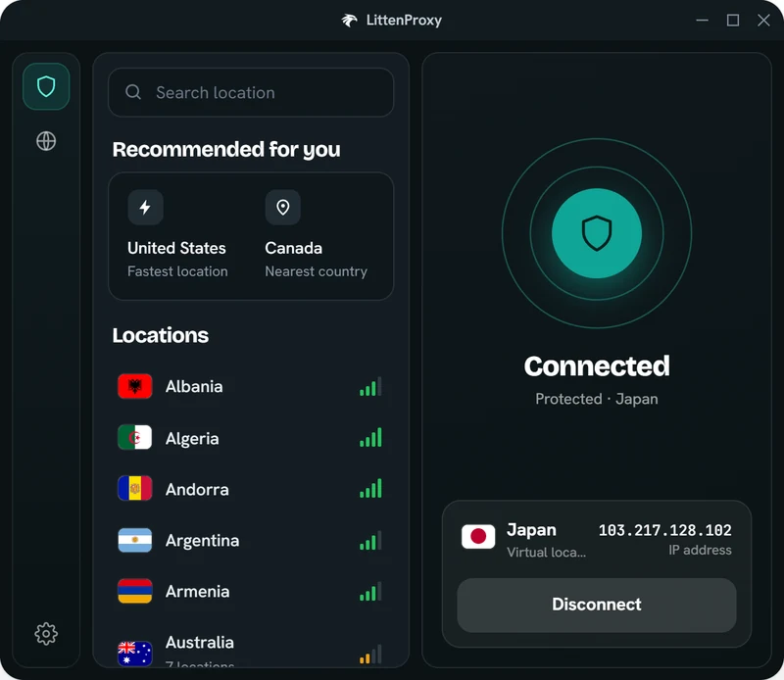Click the Australia flag icon

pos(135,654)
